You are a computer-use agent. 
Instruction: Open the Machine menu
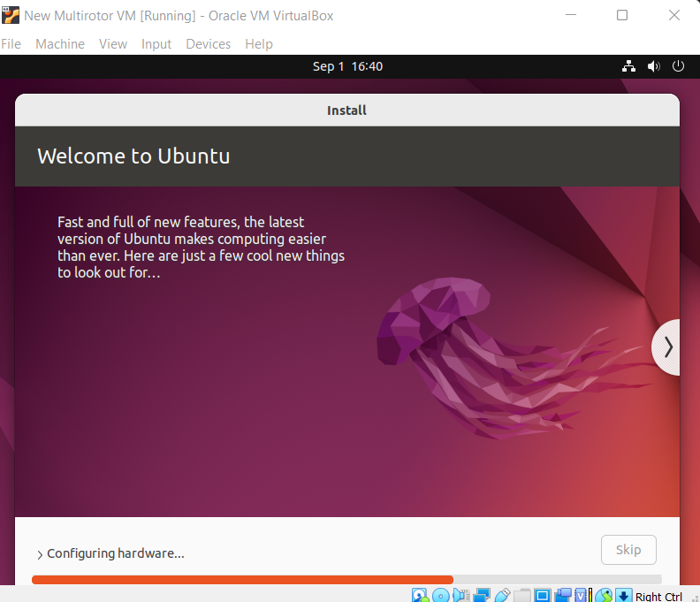(x=60, y=44)
